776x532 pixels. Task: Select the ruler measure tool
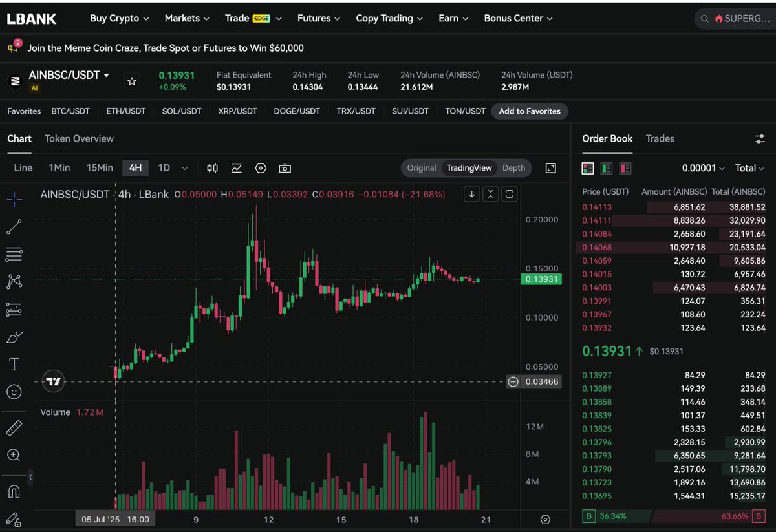(x=14, y=427)
